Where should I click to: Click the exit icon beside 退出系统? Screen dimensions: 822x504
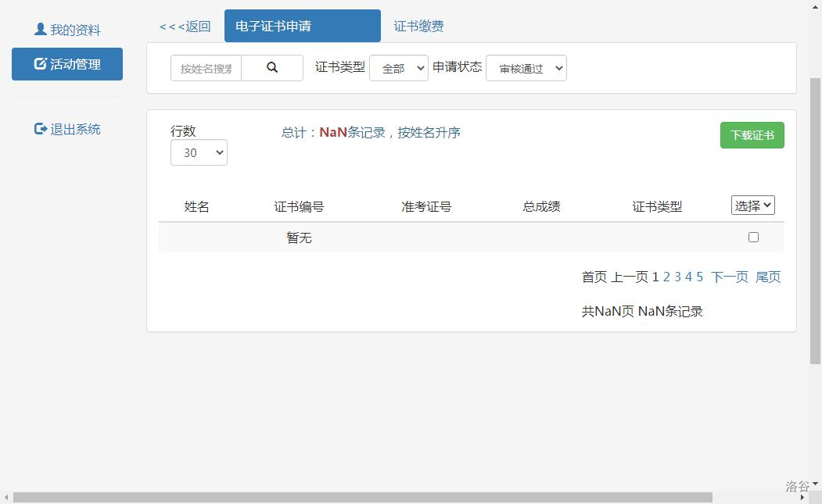[41, 129]
